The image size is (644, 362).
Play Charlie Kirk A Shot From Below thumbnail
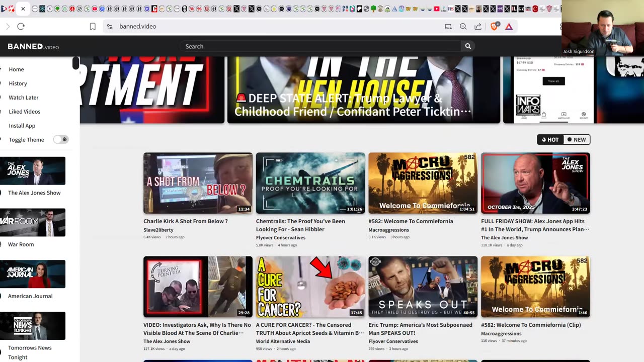198,183
